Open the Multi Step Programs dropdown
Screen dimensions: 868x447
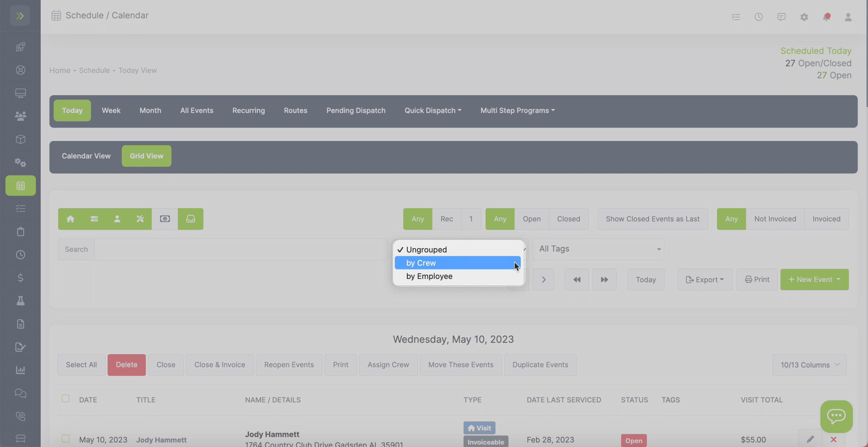(x=518, y=110)
